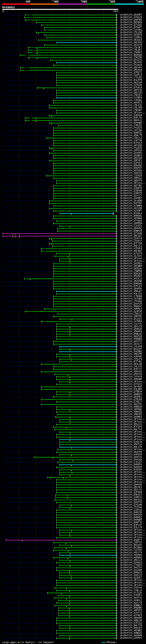Click the UniRef100_C4LUK8 label
The image size is (146, 644).
coord(131,347)
